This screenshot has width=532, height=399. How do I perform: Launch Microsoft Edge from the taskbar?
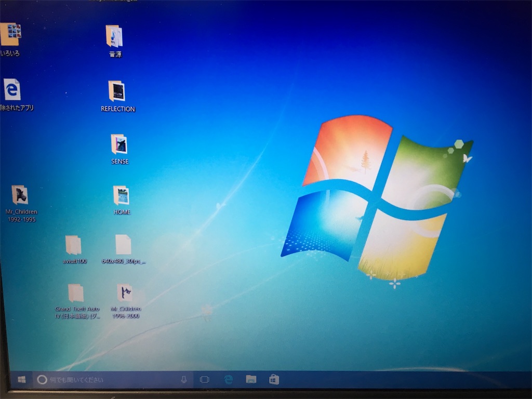[x=229, y=379]
